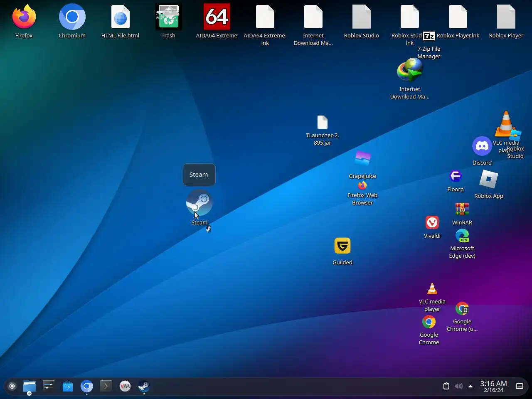Open the Firefox Web Browser small icon
Screen dimensions: 532x399
(x=362, y=185)
